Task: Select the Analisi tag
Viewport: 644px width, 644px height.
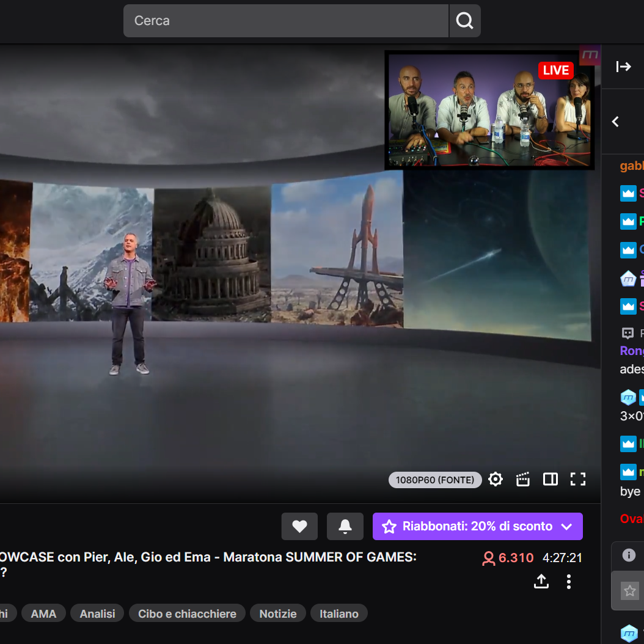Action: (x=97, y=613)
